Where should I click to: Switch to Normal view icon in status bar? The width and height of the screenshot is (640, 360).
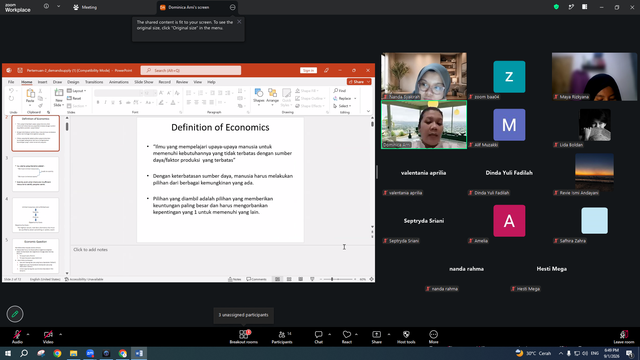tap(278, 279)
